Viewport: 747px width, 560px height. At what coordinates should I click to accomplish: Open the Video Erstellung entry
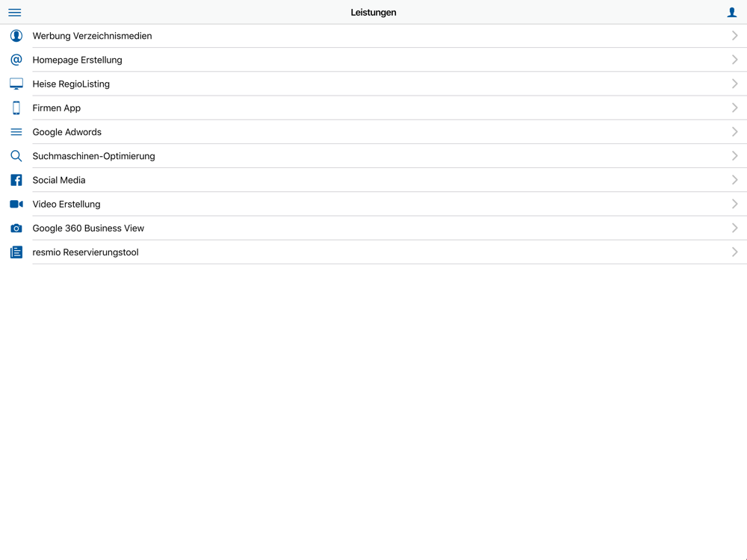pyautogui.click(x=373, y=204)
